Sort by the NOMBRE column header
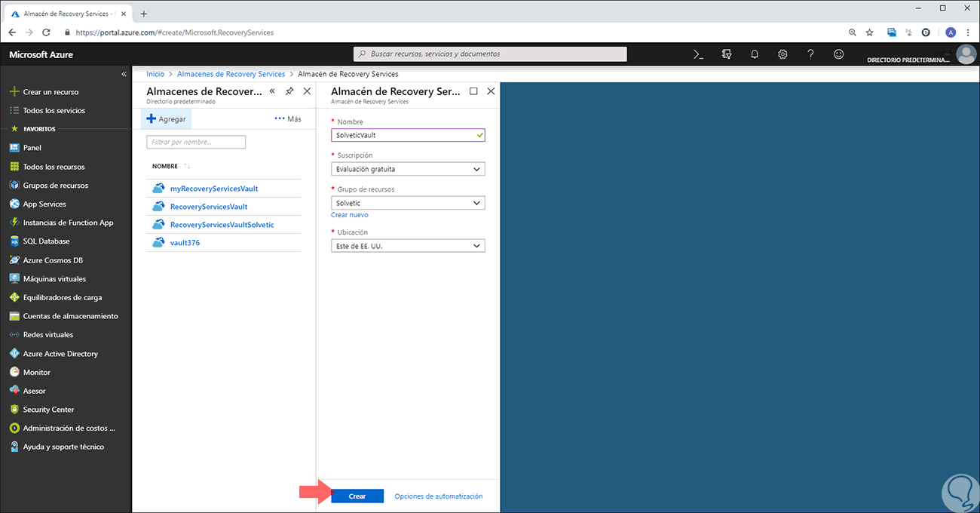The height and width of the screenshot is (513, 980). point(165,166)
